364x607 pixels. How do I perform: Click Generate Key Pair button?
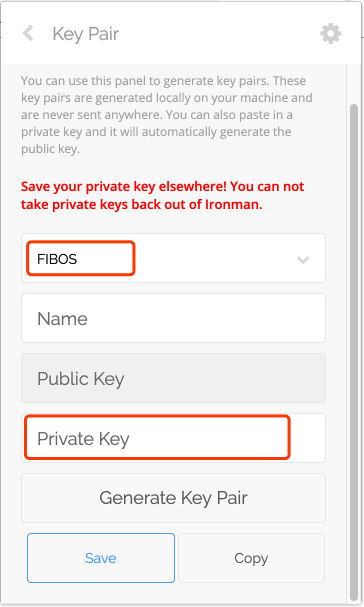coord(173,498)
